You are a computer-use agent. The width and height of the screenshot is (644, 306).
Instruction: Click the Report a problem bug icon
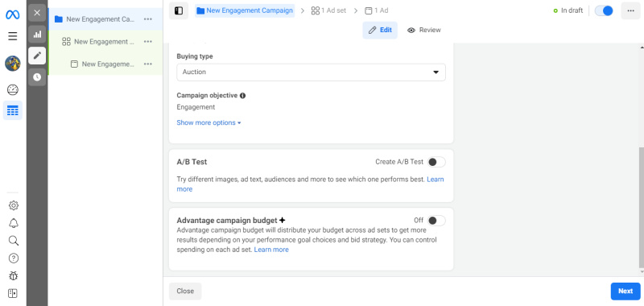pyautogui.click(x=14, y=275)
